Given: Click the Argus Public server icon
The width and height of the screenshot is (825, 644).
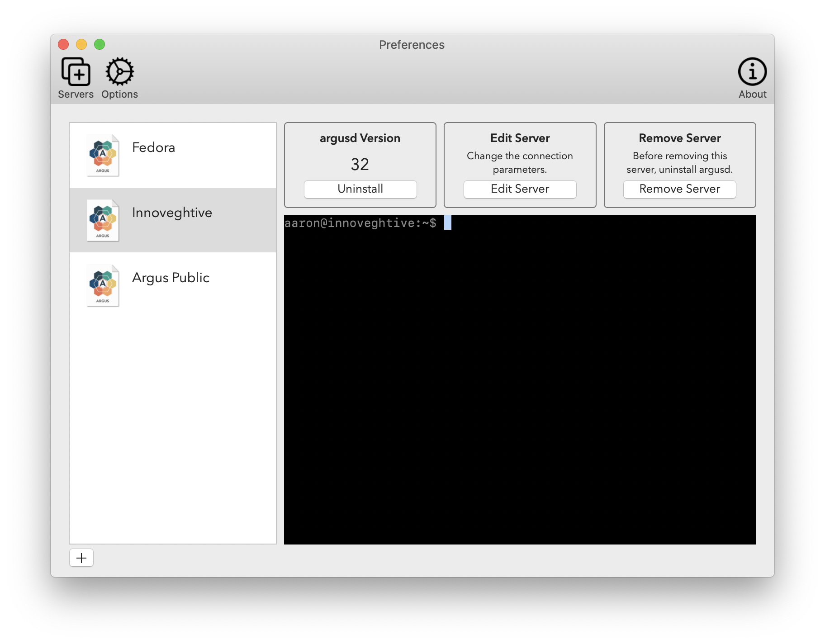Looking at the screenshot, I should [103, 285].
